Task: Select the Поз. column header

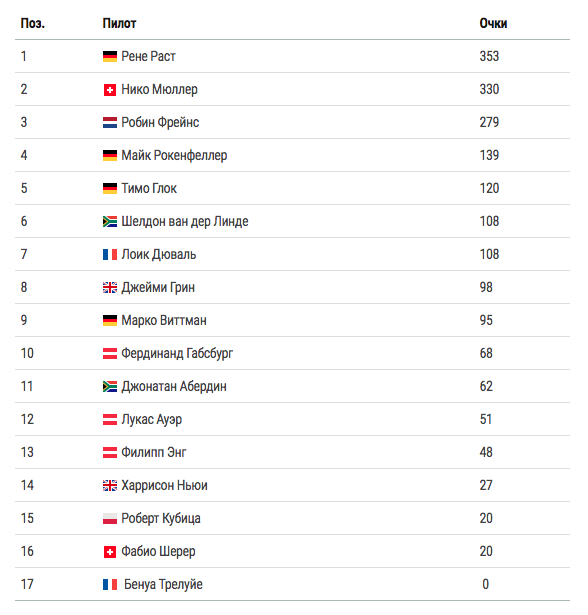Action: 33,24
